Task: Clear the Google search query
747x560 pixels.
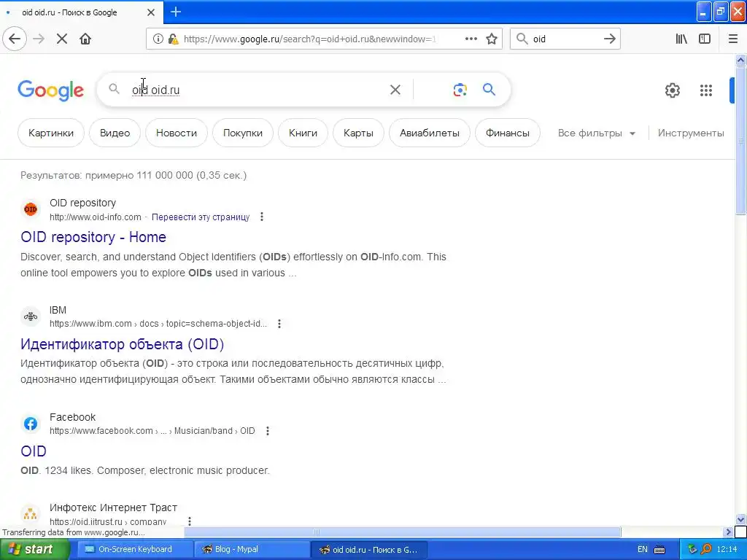Action: (x=395, y=90)
